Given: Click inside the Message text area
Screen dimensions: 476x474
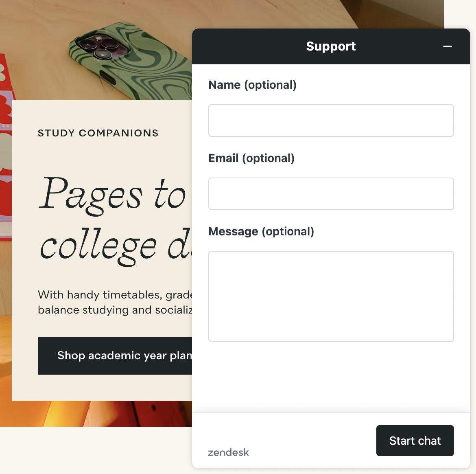Looking at the screenshot, I should [331, 296].
